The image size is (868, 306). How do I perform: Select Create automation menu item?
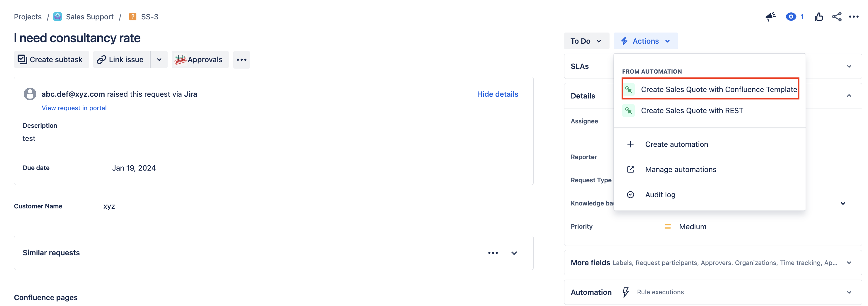[709, 144]
